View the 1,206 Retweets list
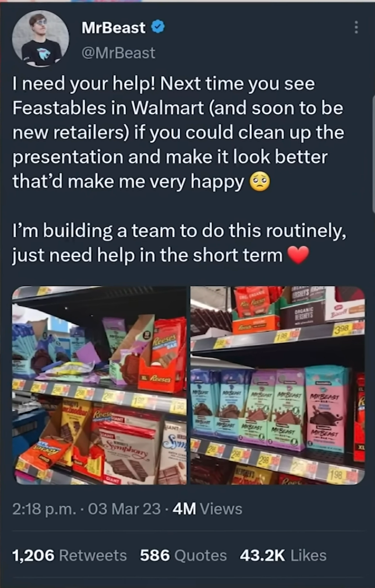Viewport: 375px width, 588px height. pyautogui.click(x=70, y=555)
